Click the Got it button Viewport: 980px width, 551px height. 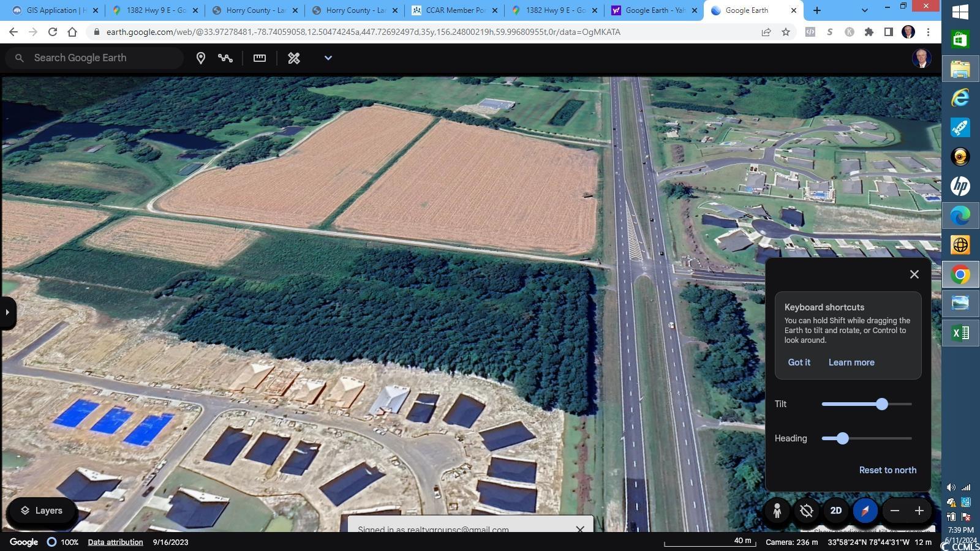click(x=799, y=362)
